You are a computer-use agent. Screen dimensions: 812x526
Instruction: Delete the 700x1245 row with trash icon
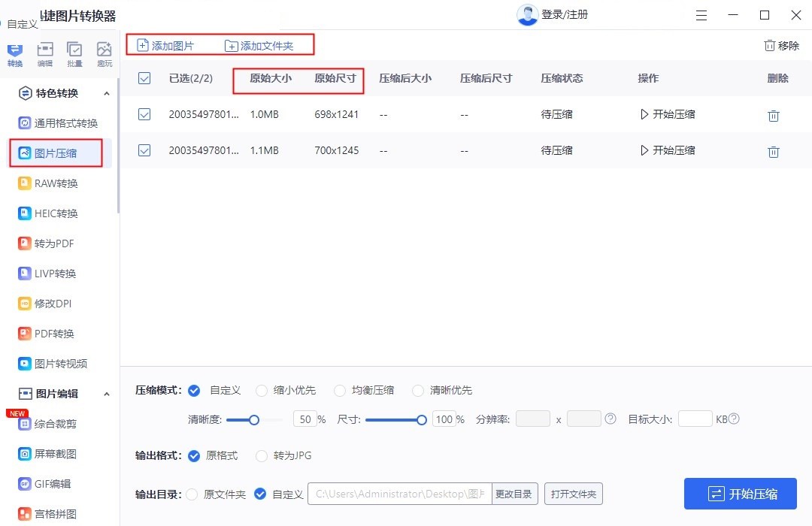pyautogui.click(x=774, y=152)
